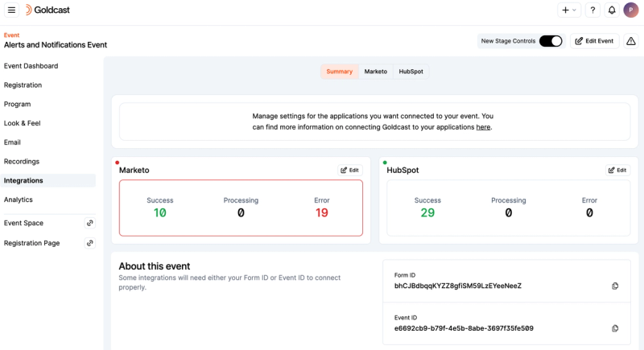Expand the plus create dropdown
Viewport: 644px width, 350px height.
[569, 10]
